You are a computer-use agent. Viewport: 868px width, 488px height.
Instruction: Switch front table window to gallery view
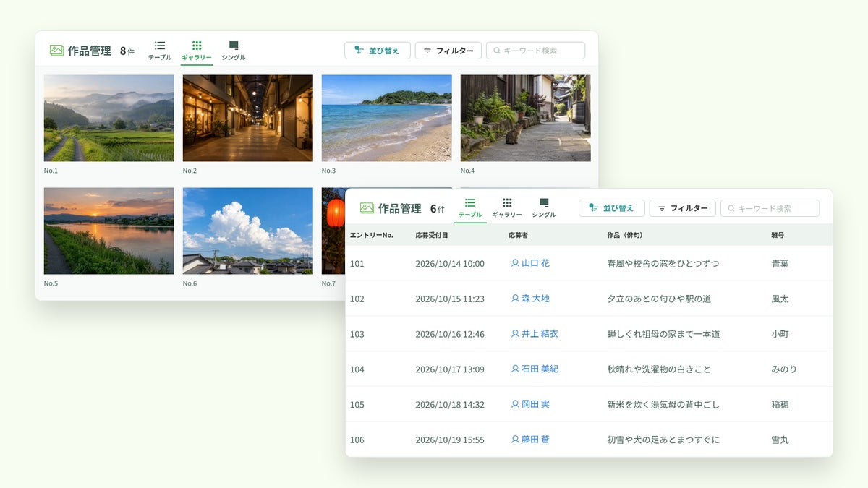(x=507, y=208)
